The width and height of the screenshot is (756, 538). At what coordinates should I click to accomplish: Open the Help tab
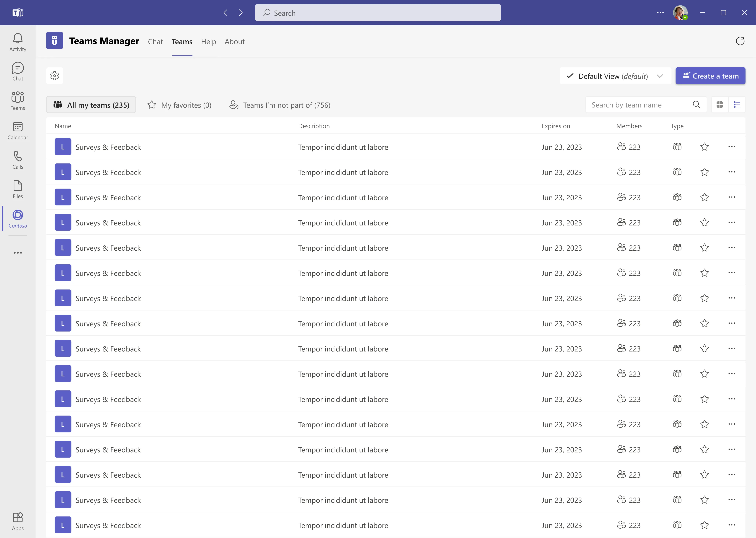coord(209,41)
